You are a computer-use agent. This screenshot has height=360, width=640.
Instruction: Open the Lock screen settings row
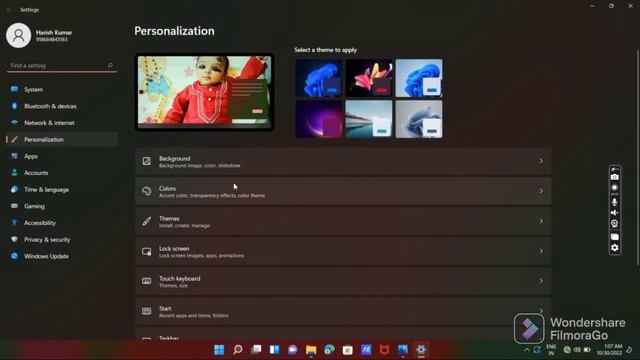[343, 251]
